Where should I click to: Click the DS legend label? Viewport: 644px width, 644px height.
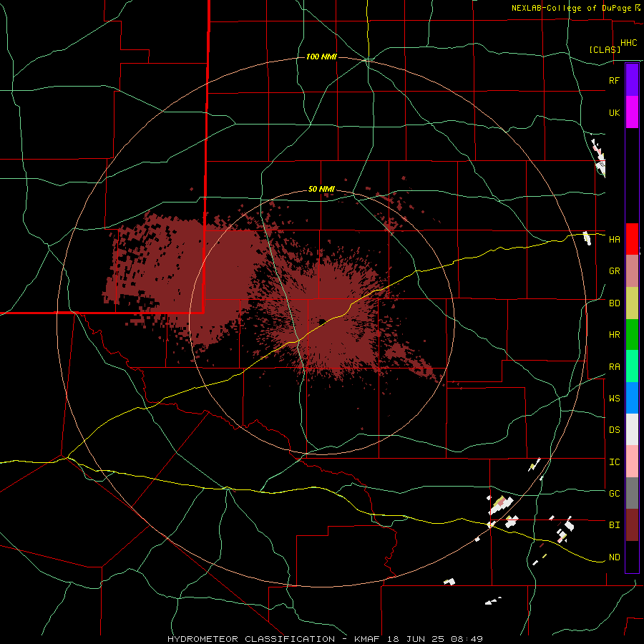[614, 430]
